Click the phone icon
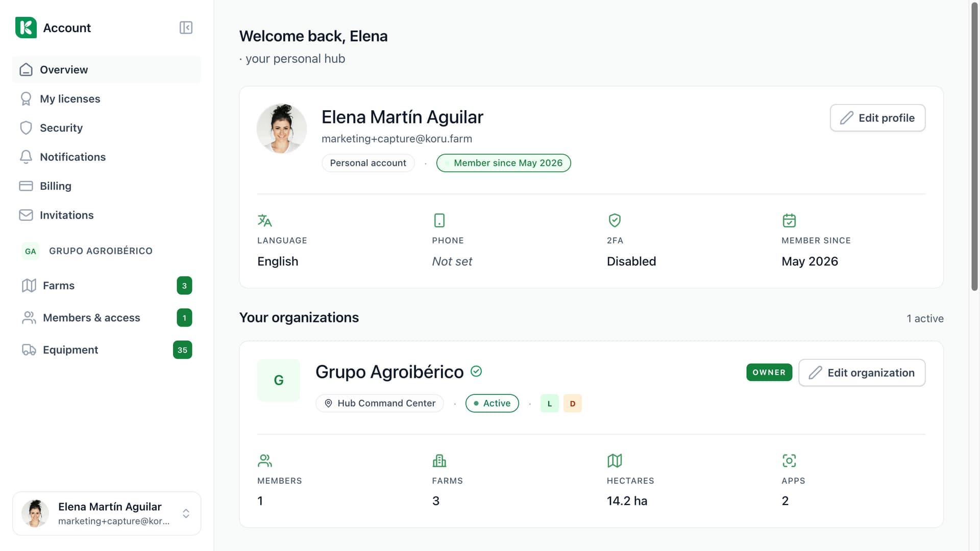980x551 pixels. [439, 220]
